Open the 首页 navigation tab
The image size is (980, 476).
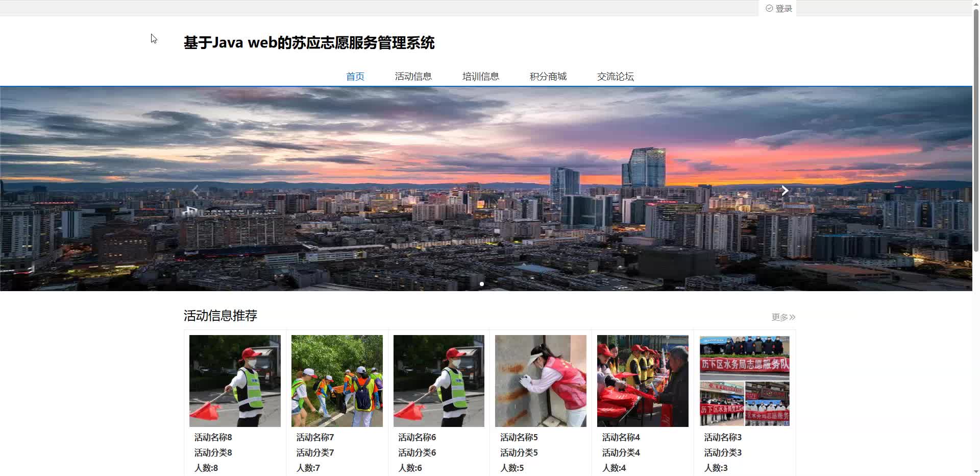pyautogui.click(x=355, y=77)
